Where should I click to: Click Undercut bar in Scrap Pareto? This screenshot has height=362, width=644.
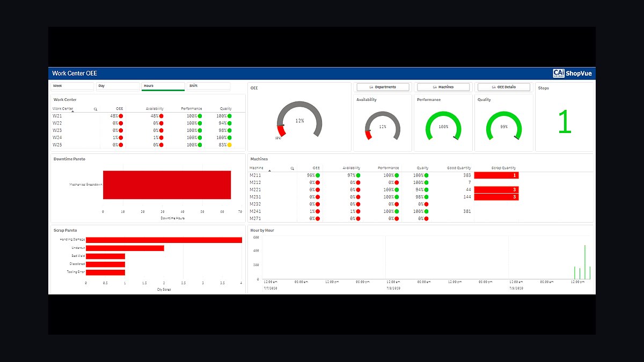tap(125, 248)
